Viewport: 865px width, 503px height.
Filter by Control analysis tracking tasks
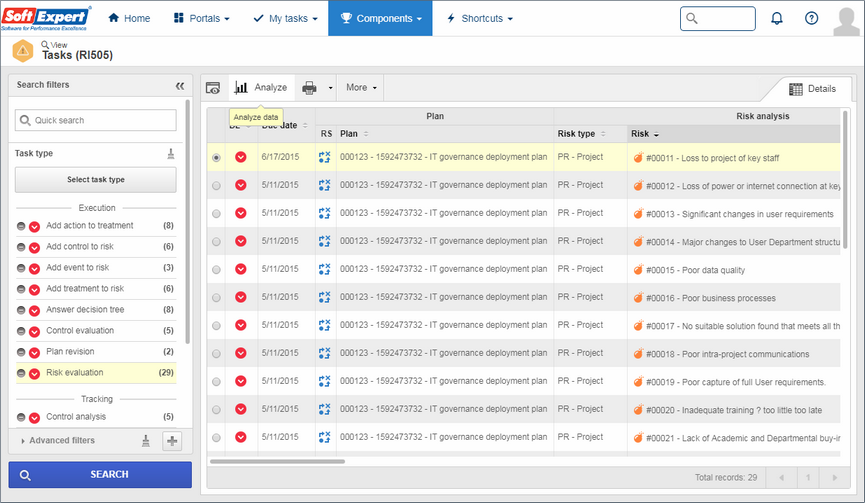(x=96, y=417)
